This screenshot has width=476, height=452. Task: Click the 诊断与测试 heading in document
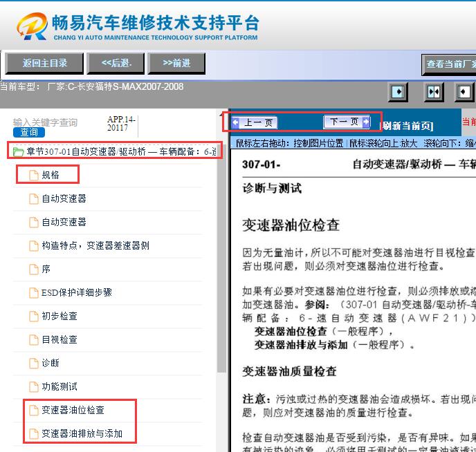[x=272, y=188]
